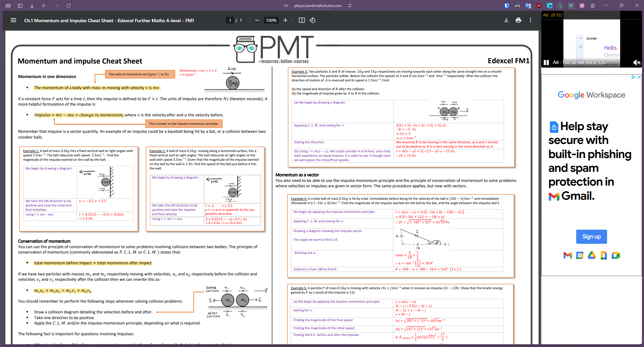Open site permissions settings icon
Image resolution: width=644 pixels, height=347 pixels.
point(350,6)
